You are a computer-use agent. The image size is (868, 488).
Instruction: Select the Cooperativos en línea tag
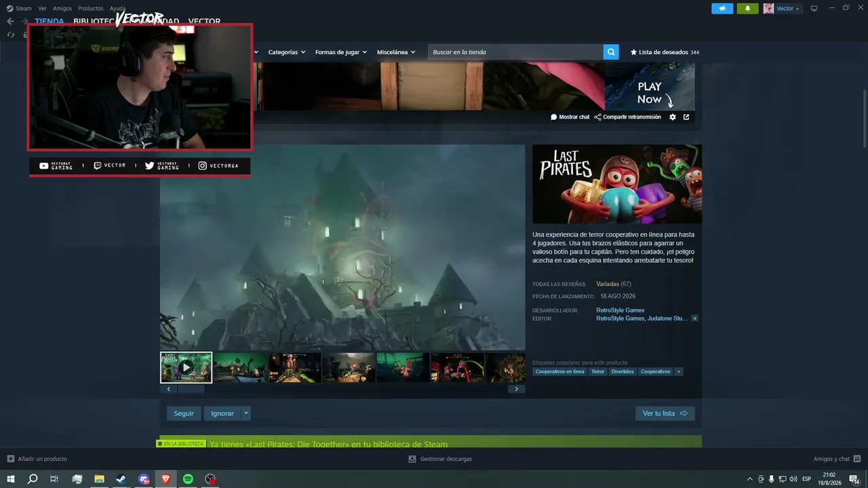pyautogui.click(x=559, y=371)
